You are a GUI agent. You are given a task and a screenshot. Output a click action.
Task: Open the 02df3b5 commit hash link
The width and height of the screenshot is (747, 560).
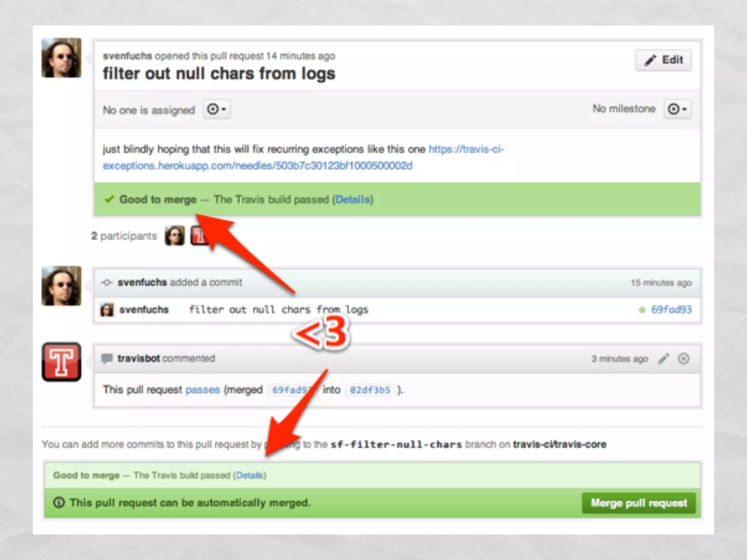tap(370, 390)
